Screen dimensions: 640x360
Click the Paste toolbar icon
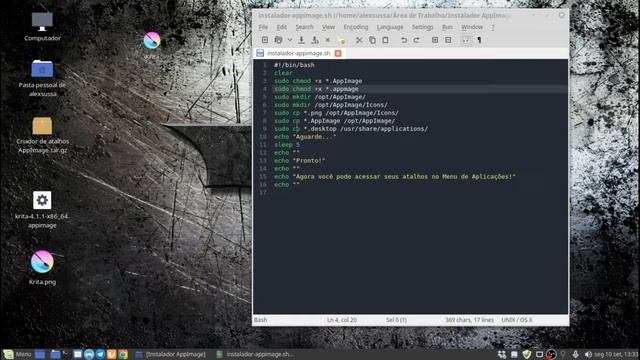(385, 40)
